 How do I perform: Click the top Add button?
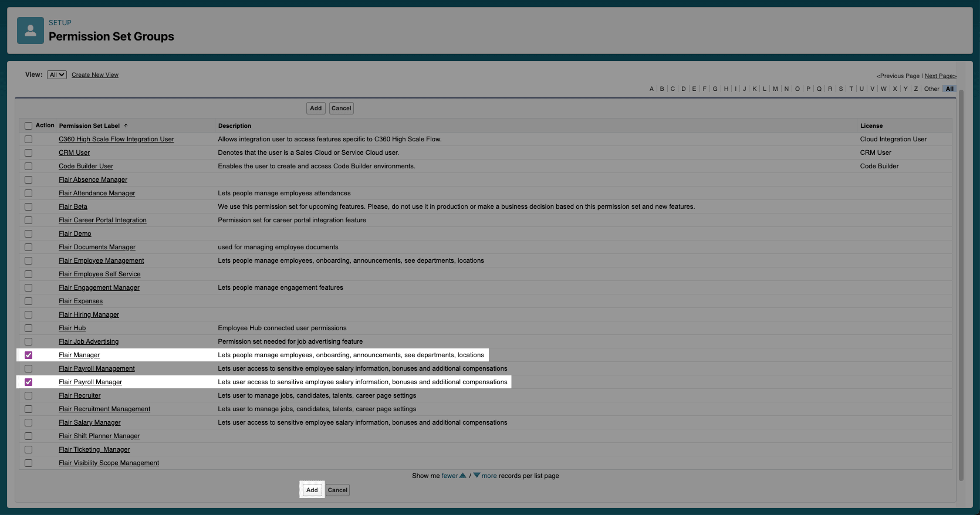(x=316, y=108)
